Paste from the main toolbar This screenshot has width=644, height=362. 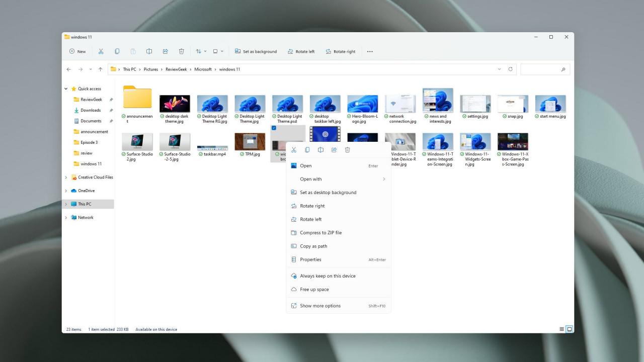133,51
